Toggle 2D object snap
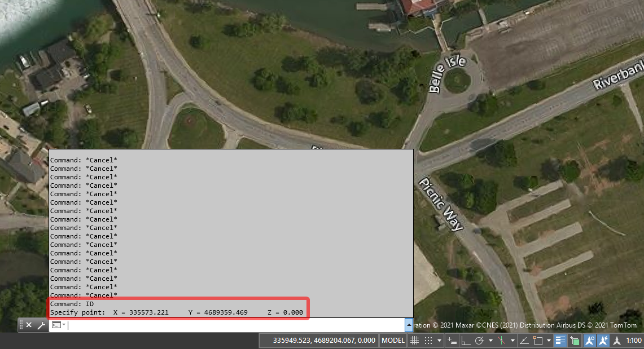Screen dimensions: 644x349 (538, 341)
